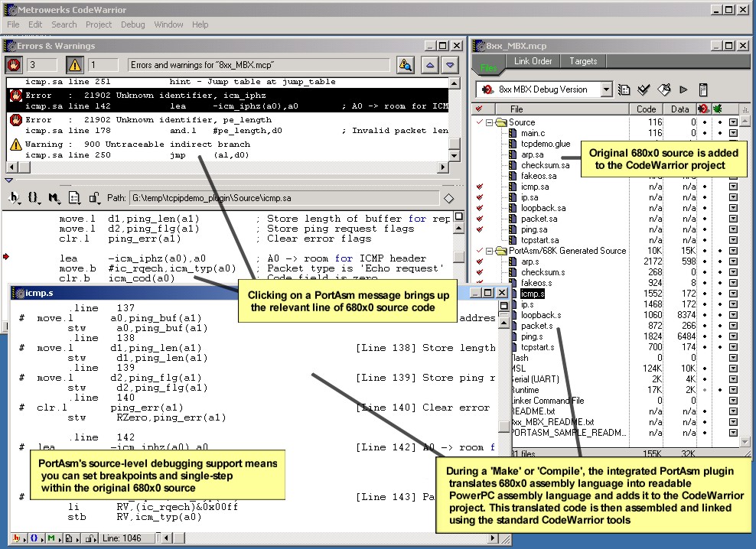Open the functions pop-up in the source pane
Image resolution: width=756 pixels, height=549 pixels.
point(34,198)
